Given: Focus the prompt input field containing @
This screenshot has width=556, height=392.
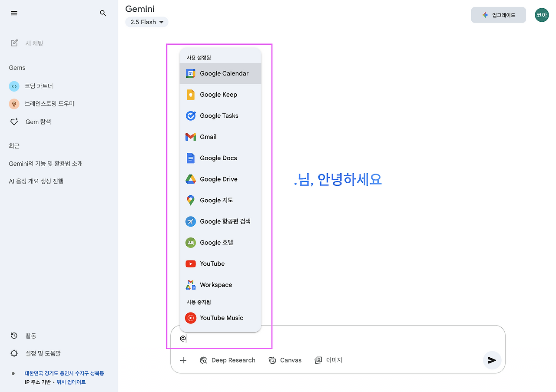Looking at the screenshot, I should (x=338, y=339).
